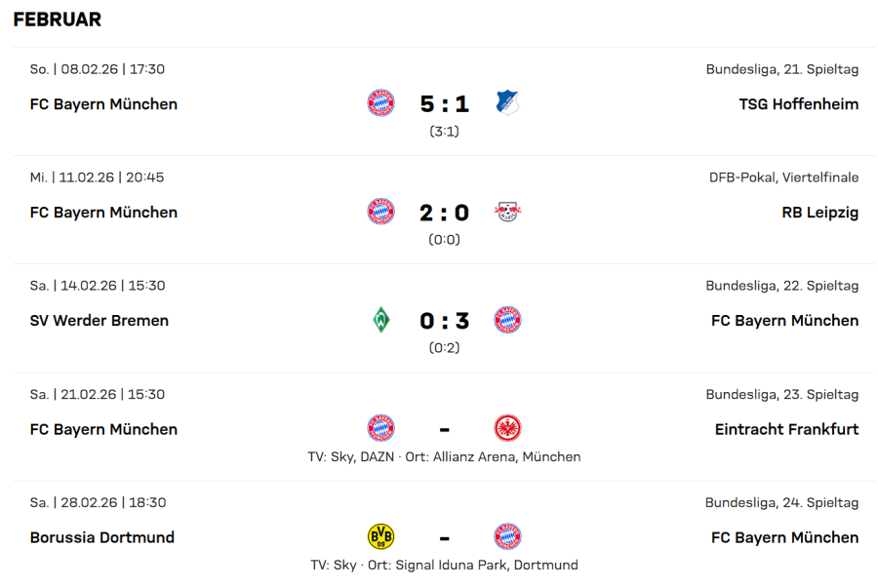The image size is (878, 588).
Task: Click the DFB-Pokal, Viertelfinale label
Action: click(783, 177)
